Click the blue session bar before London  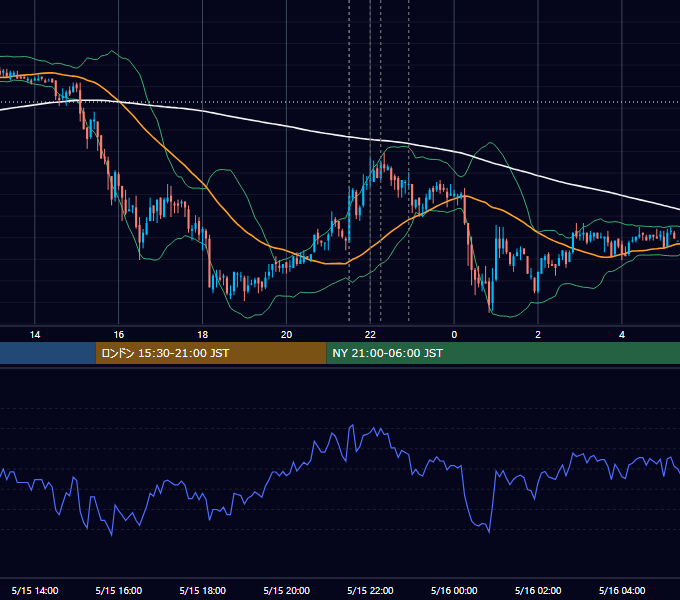48,353
